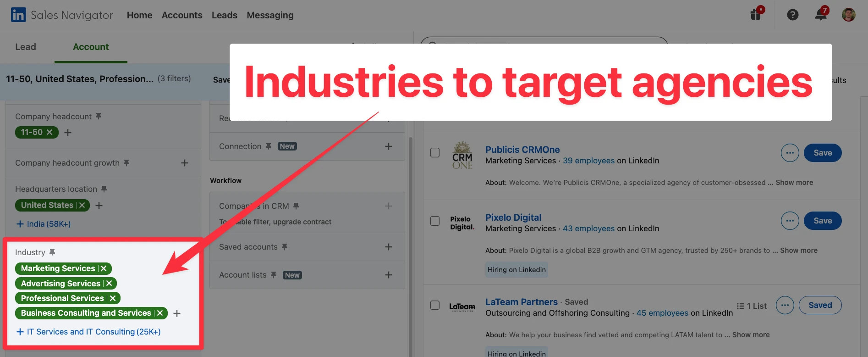Add another Headquarters location value
The height and width of the screenshot is (357, 868).
coord(99,206)
